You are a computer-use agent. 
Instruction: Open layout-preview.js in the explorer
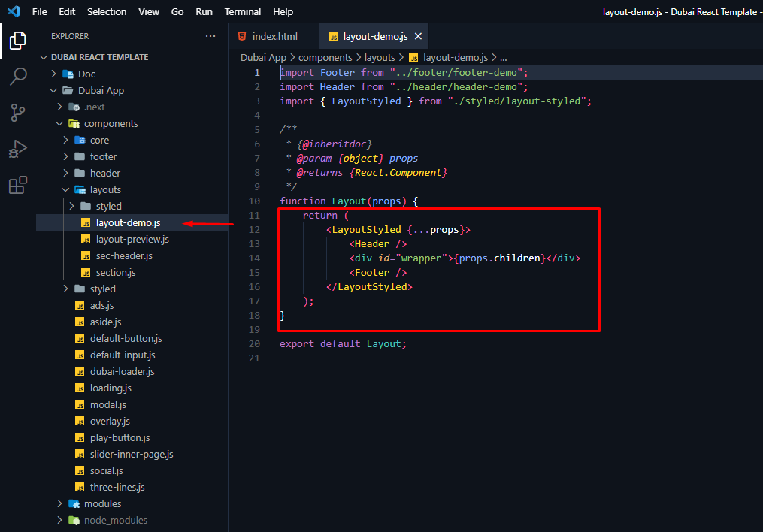132,239
